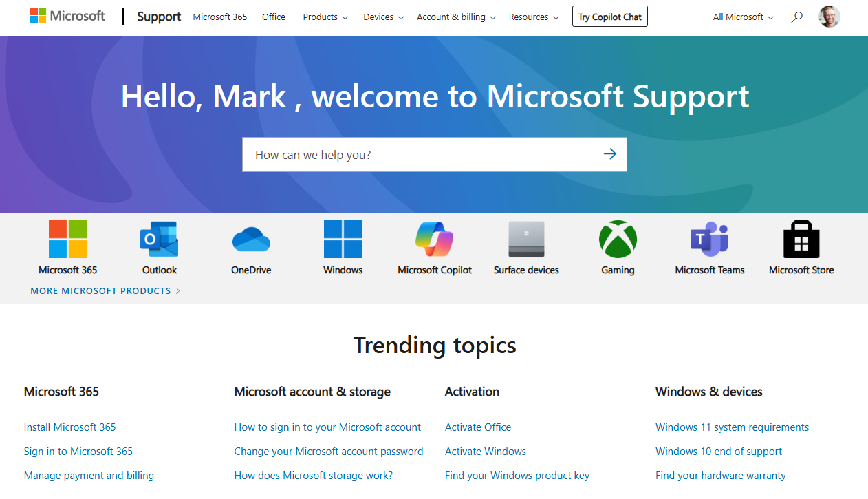Open Activate Office link
Viewport: 868px width, 499px height.
(x=478, y=427)
